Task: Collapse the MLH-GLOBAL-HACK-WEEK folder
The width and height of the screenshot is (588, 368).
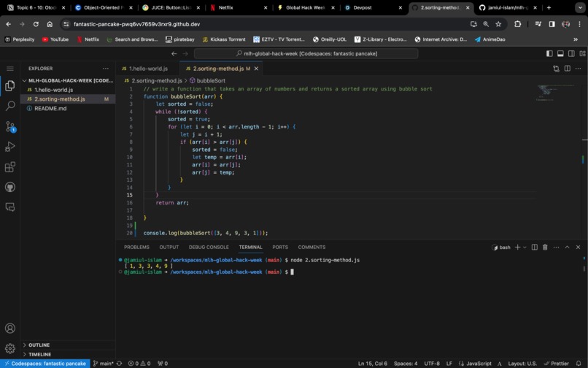Action: pyautogui.click(x=68, y=80)
